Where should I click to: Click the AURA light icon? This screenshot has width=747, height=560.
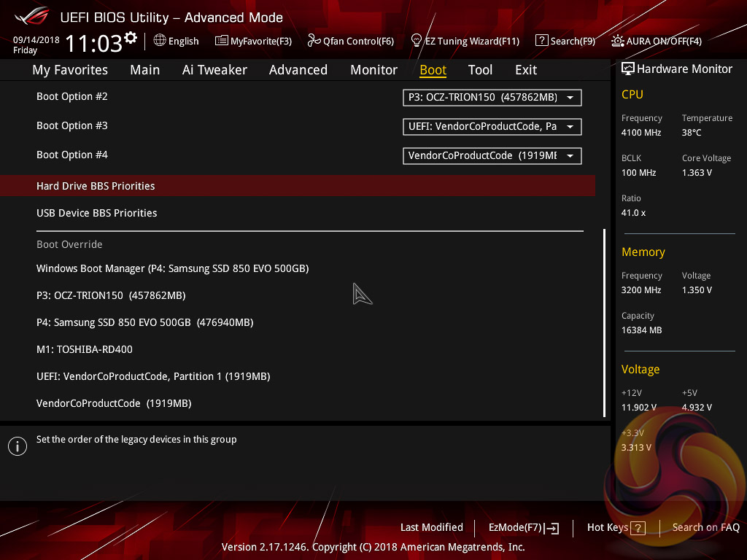click(617, 41)
